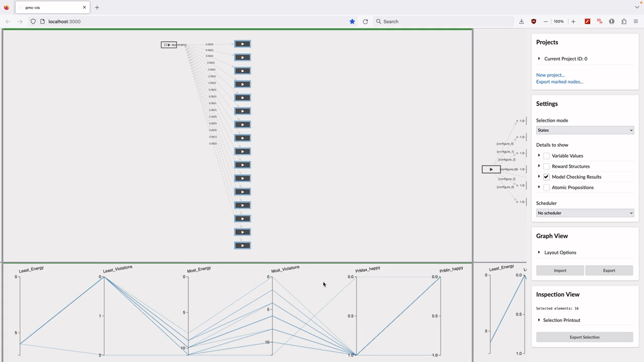The height and width of the screenshot is (362, 644).
Task: Open the Firefox hamburger menu
Action: coord(636,21)
